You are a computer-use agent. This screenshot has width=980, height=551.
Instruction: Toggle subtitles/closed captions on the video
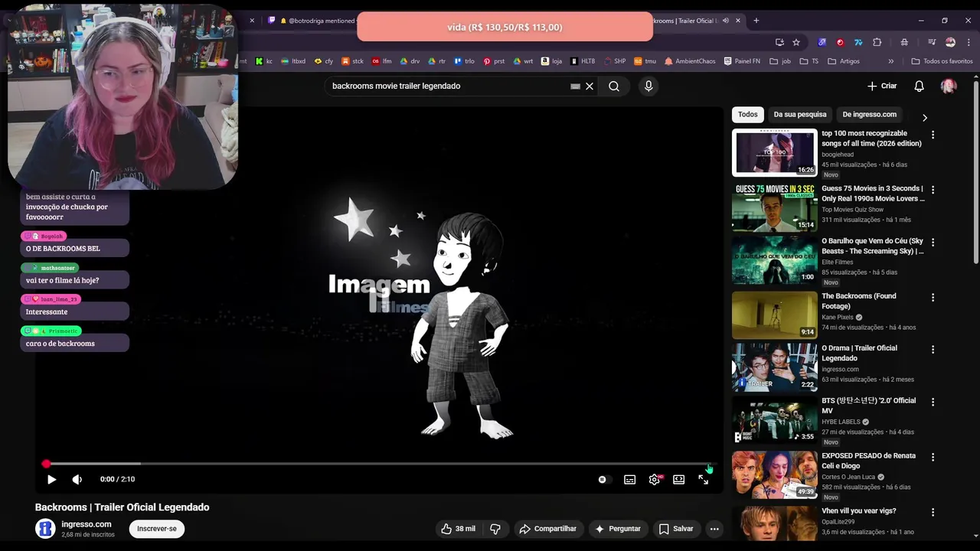pyautogui.click(x=629, y=480)
